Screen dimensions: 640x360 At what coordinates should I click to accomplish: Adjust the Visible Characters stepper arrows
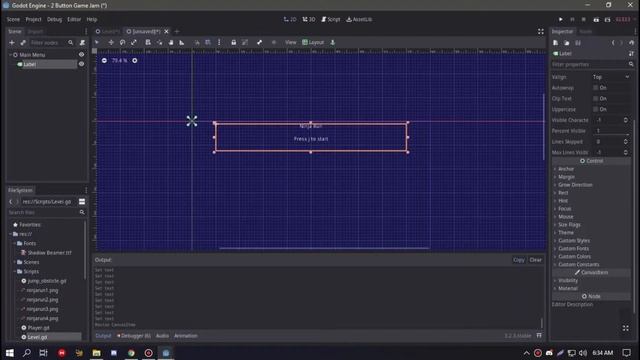click(x=626, y=120)
